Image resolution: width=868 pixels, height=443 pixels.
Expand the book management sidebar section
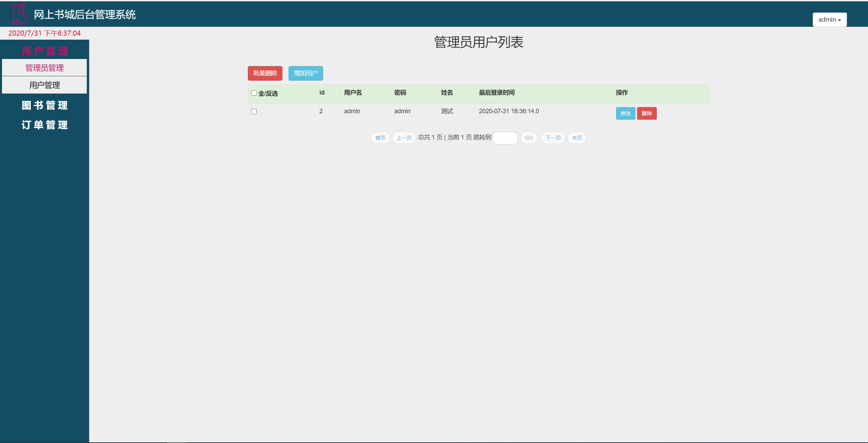pos(44,105)
